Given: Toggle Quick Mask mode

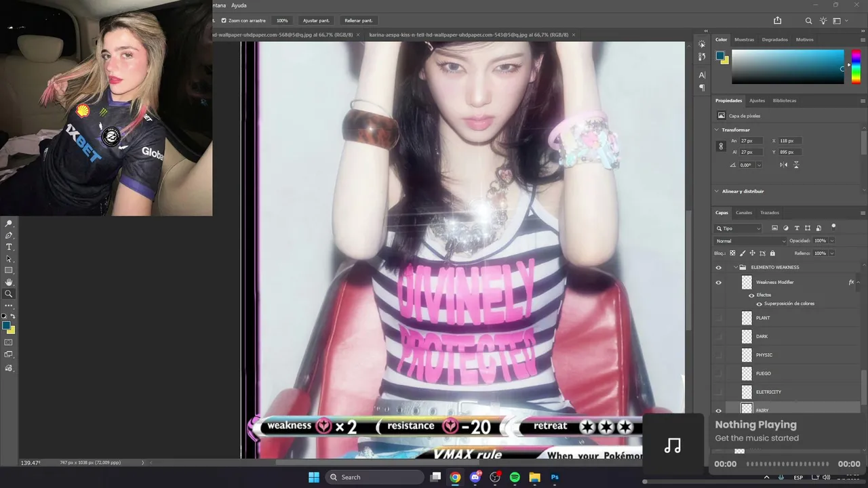Looking at the screenshot, I should [x=9, y=342].
